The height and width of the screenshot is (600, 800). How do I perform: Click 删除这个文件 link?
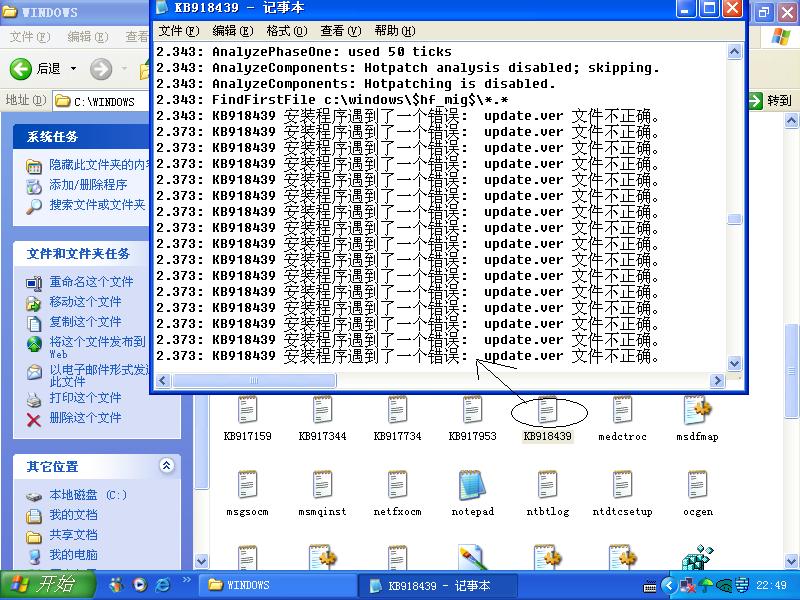85,418
